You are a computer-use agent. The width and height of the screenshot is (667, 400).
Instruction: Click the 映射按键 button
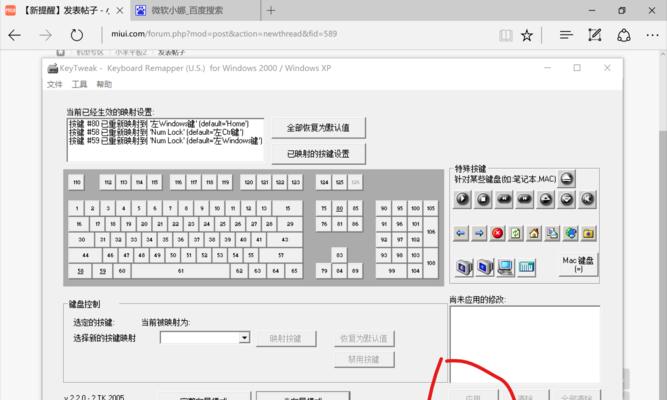[x=286, y=339]
